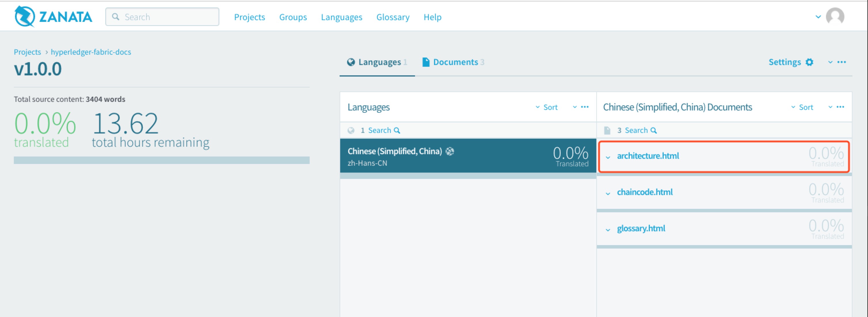
Task: Click the Zanata logo icon
Action: tap(24, 16)
